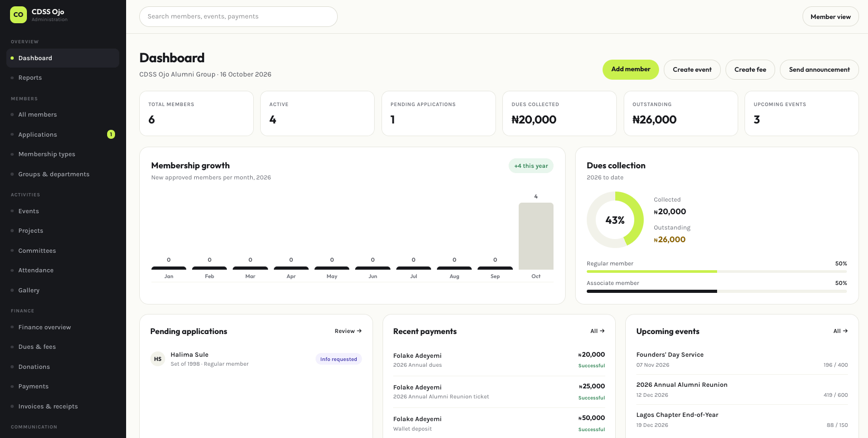Viewport: 868px width, 438px height.
Task: Open Donations page
Action: tap(63, 367)
